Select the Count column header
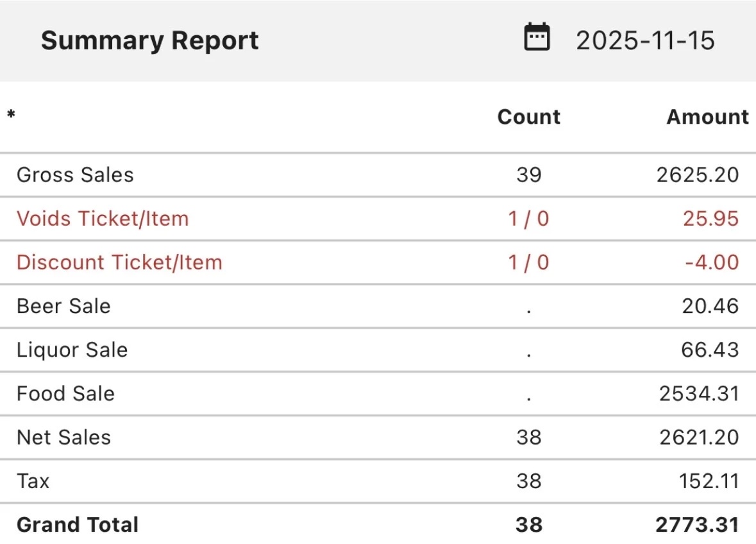 tap(528, 117)
